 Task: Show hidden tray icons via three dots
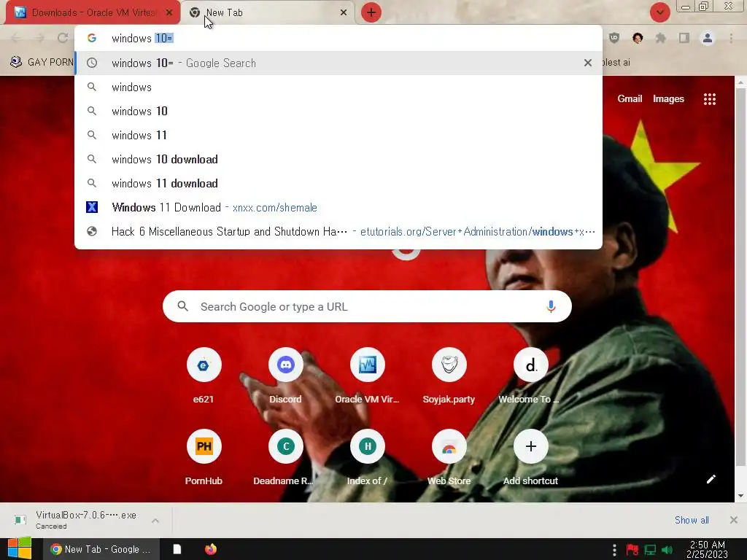(x=614, y=550)
